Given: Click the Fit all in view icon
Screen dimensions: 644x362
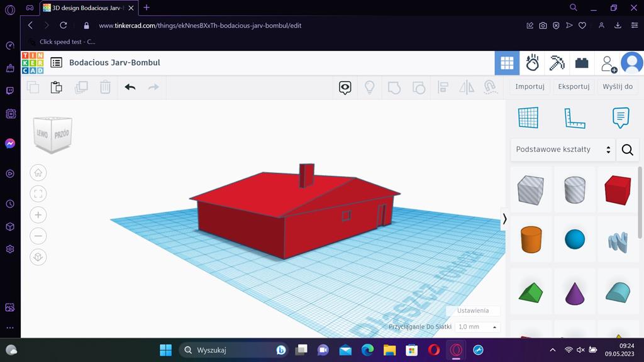Looking at the screenshot, I should [38, 194].
